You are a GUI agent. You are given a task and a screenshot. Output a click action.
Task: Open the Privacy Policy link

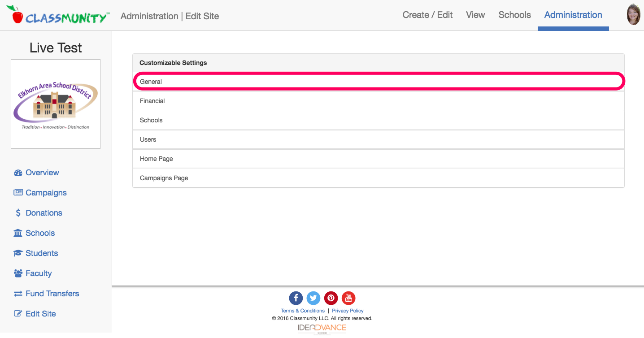(x=348, y=310)
